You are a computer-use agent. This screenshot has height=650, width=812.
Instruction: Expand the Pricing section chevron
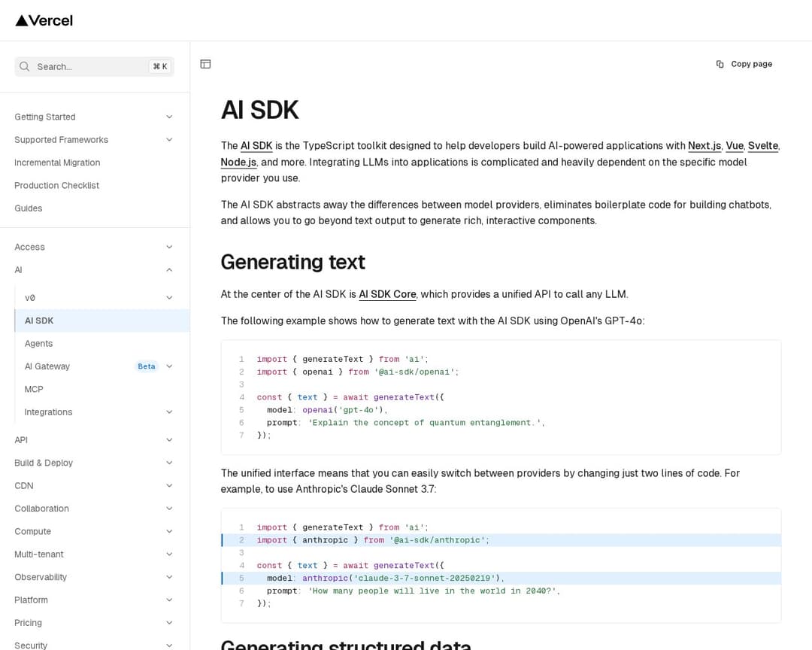pyautogui.click(x=169, y=622)
